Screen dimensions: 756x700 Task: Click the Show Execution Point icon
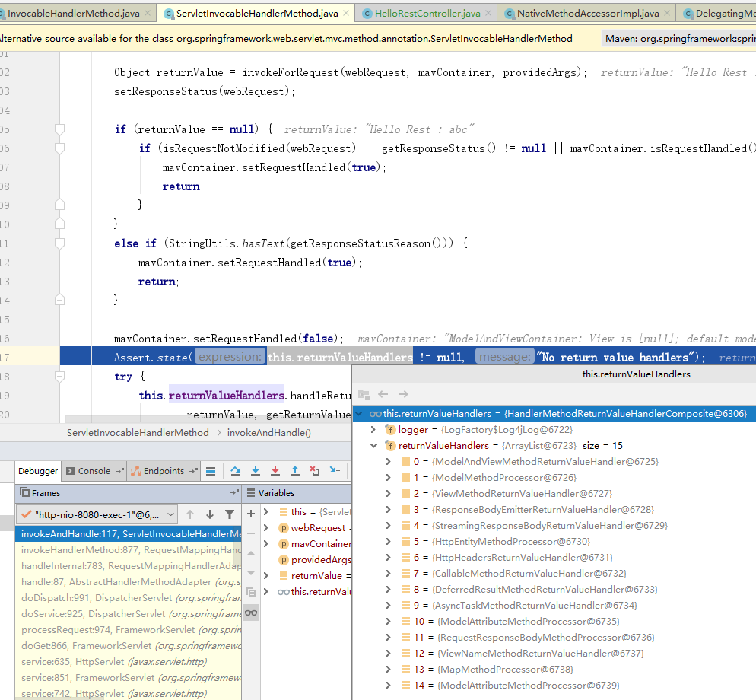(x=211, y=472)
